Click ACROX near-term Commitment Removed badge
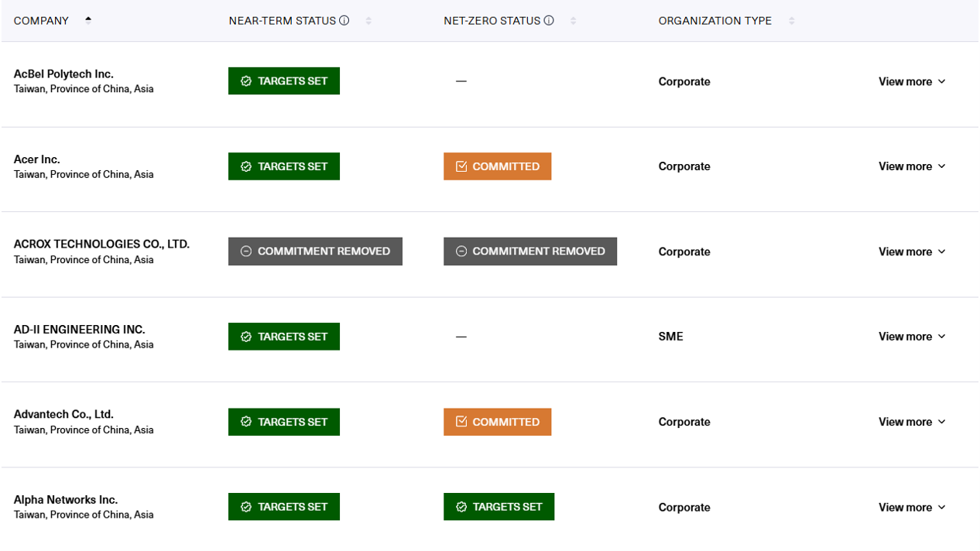The width and height of the screenshot is (980, 551). [315, 252]
